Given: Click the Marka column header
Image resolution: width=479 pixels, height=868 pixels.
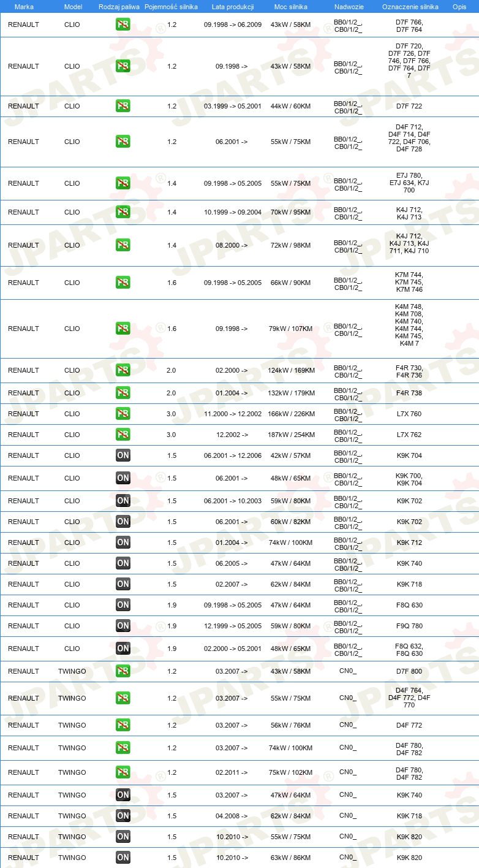Looking at the screenshot, I should pos(24,6).
